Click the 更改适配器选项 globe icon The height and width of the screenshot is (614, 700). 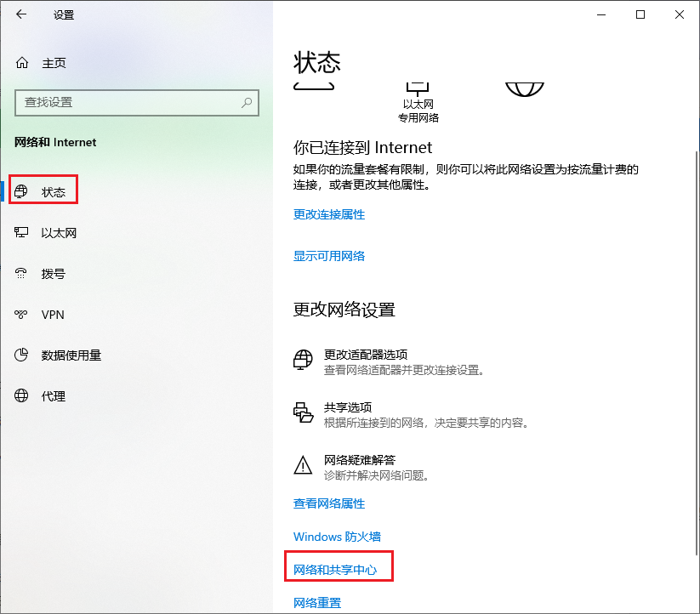pos(303,360)
